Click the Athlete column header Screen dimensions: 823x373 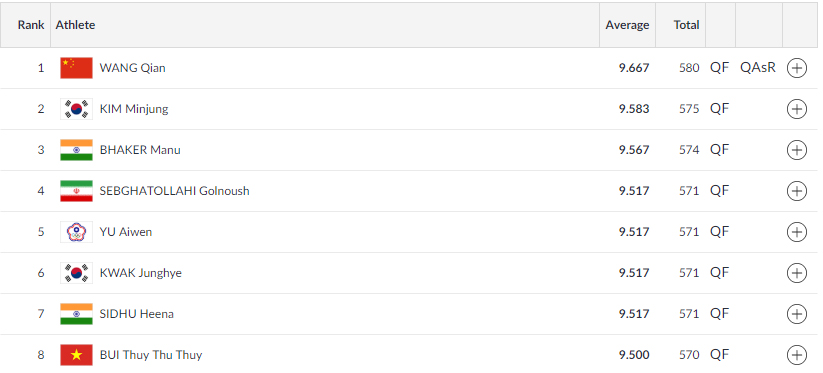(76, 25)
